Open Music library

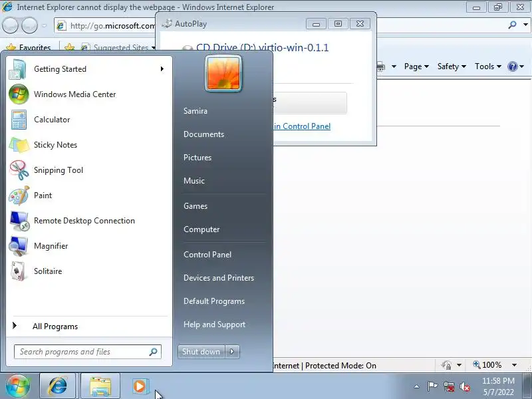(x=194, y=181)
